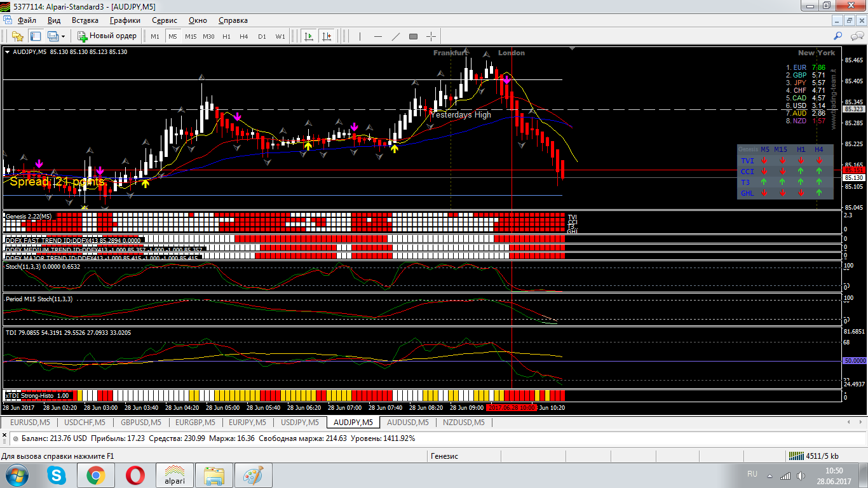Click the connection status 4511/5 kb indicator
The image size is (868, 488).
[x=813, y=456]
